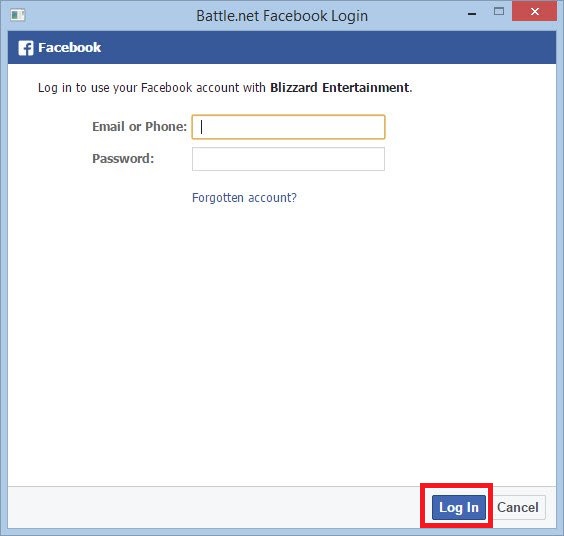Close the window with the red X
564x536 pixels.
(534, 12)
